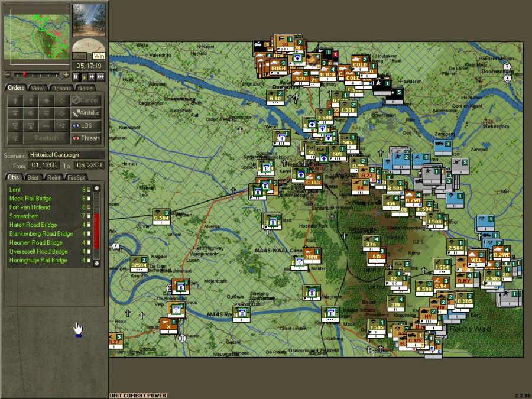Select the Somerchem objective row
Image resolution: width=532 pixels, height=399 pixels.
[x=49, y=216]
